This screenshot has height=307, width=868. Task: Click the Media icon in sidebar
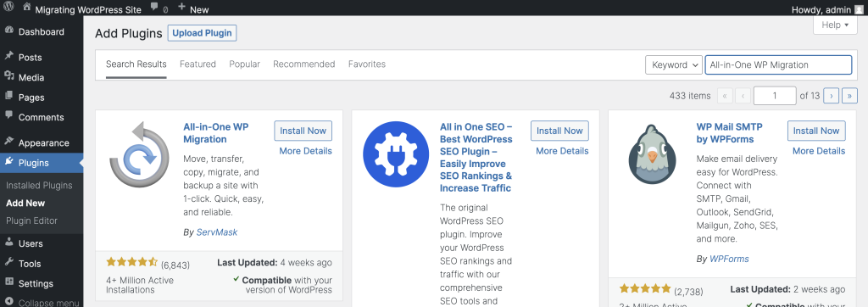click(8, 76)
